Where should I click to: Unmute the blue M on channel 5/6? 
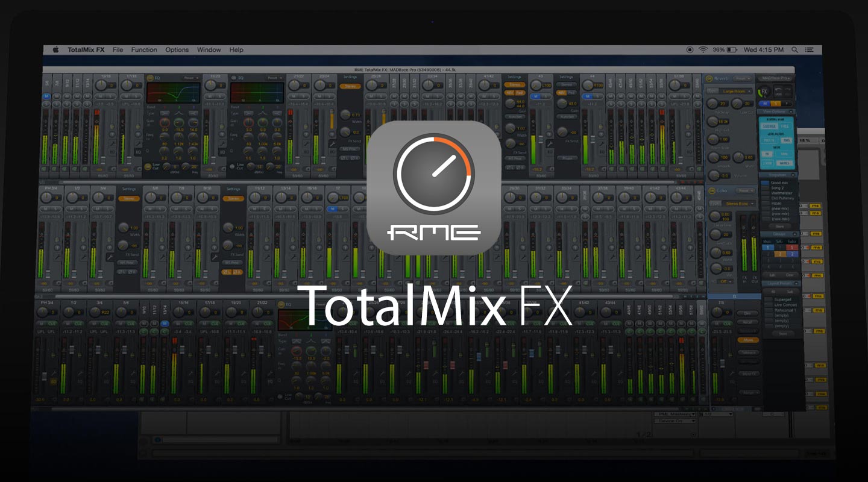(x=46, y=96)
